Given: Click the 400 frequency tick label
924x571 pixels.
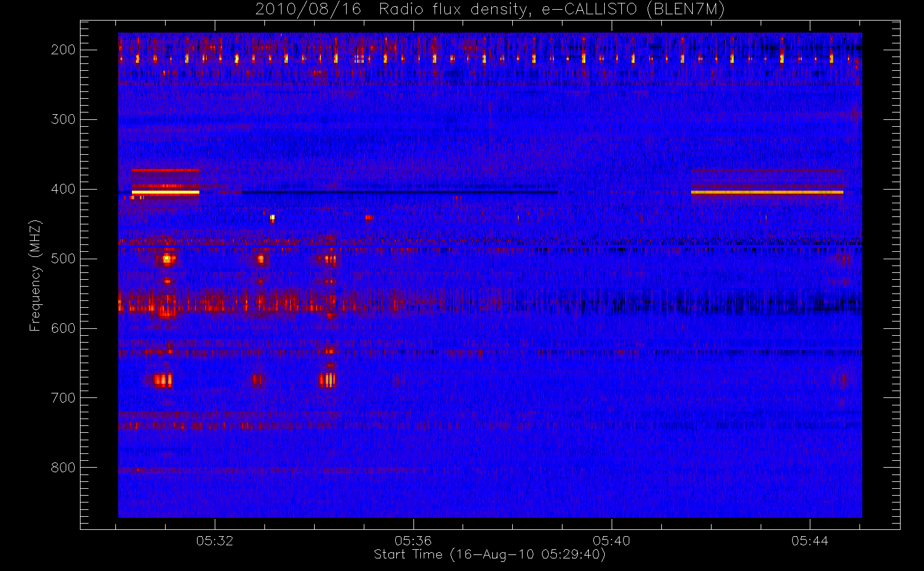Looking at the screenshot, I should click(63, 189).
